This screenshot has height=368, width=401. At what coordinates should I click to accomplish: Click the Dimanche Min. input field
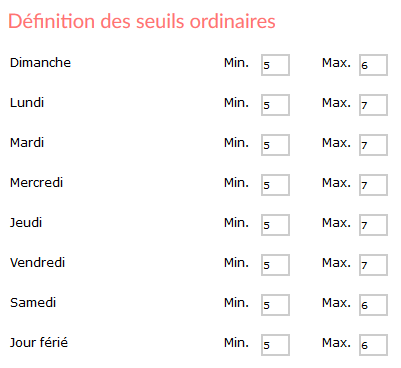pos(275,65)
